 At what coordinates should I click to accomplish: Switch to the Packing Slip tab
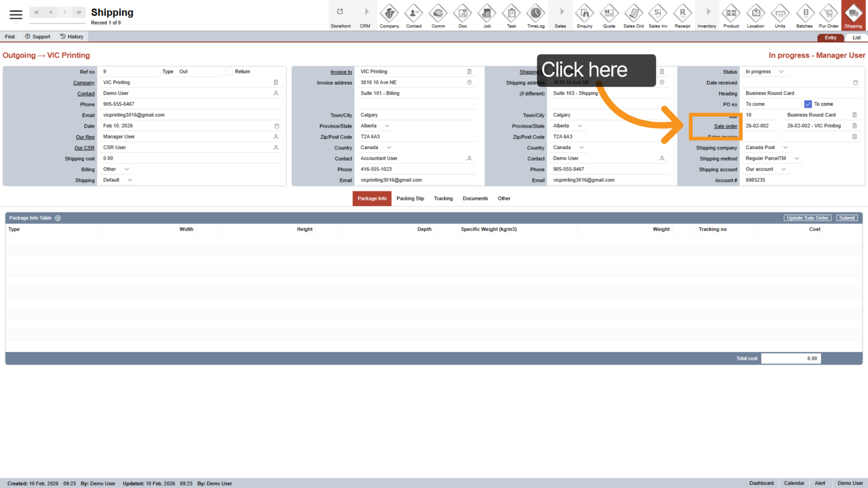click(410, 198)
